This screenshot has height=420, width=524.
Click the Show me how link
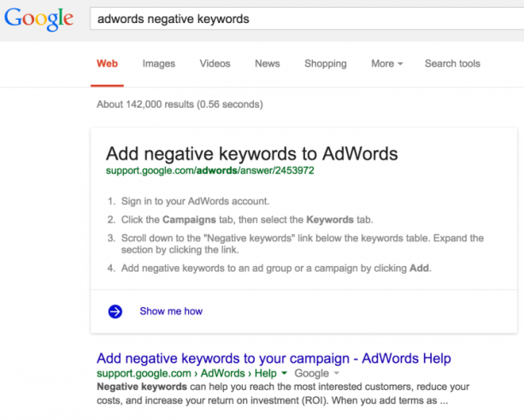click(x=171, y=311)
